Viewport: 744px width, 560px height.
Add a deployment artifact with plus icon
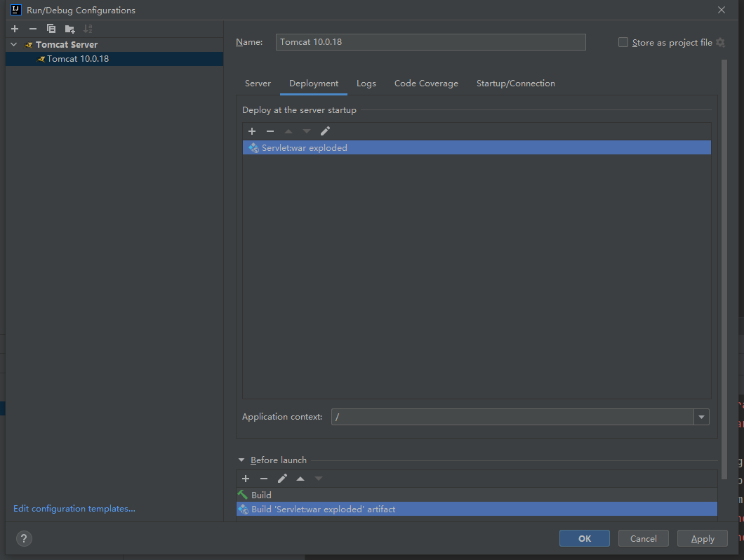252,131
